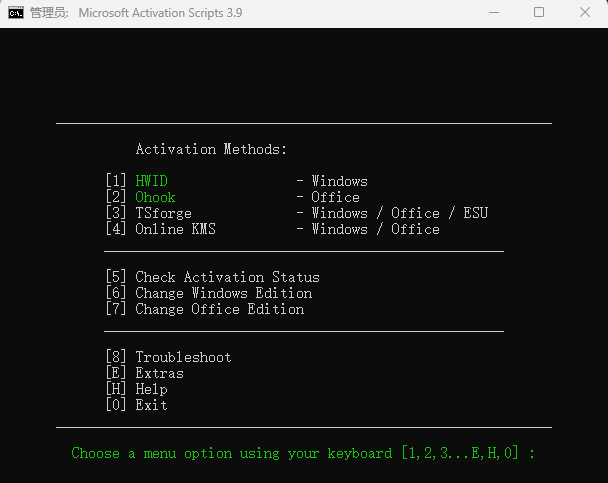Click the '[1]' bracket before HWID
This screenshot has height=483, width=608.
(116, 181)
